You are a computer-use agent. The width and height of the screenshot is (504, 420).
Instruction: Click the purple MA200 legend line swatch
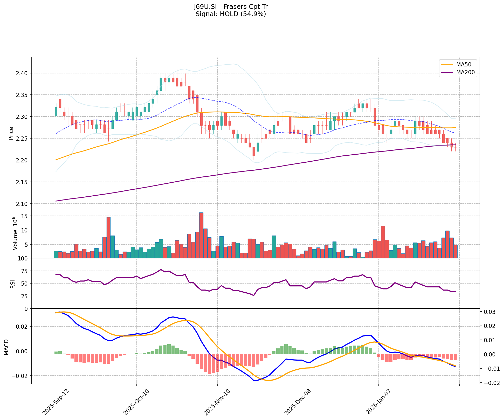[447, 72]
